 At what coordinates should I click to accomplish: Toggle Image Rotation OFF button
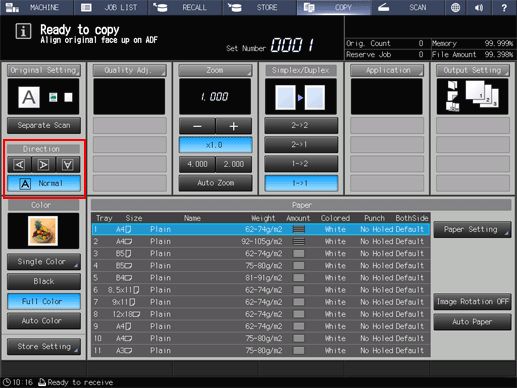(472, 302)
